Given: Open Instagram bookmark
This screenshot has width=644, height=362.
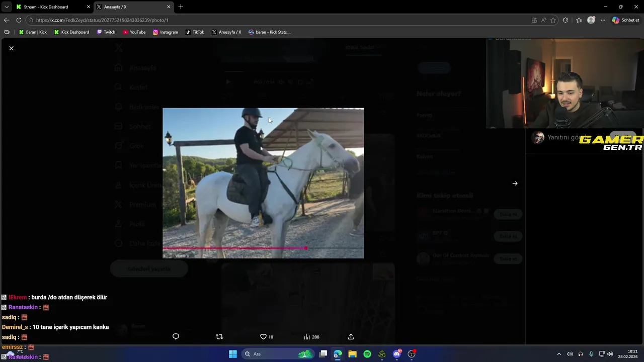Looking at the screenshot, I should click(x=166, y=32).
